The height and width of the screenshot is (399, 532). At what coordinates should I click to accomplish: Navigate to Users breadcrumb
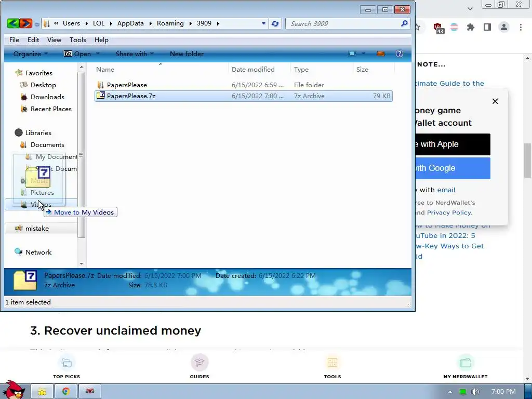71,23
